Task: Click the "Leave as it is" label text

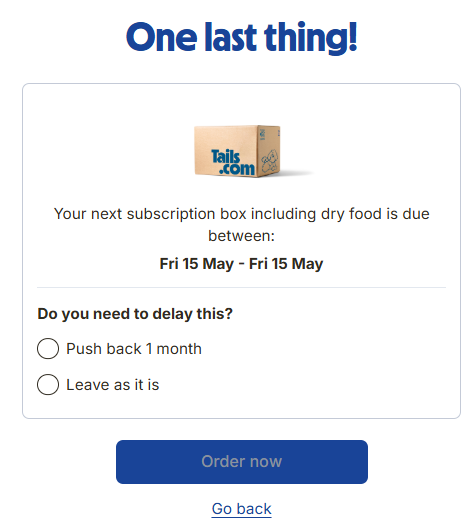Action: pyautogui.click(x=113, y=384)
